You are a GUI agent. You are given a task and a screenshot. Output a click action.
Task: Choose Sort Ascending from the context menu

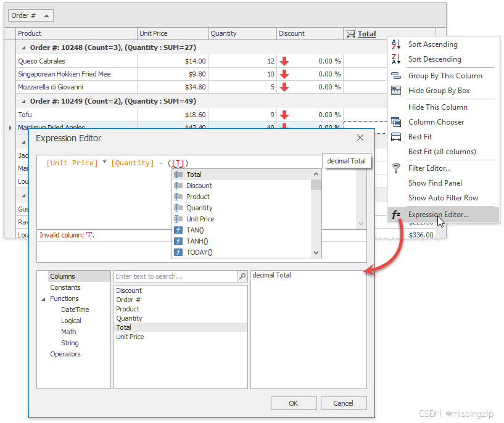(x=432, y=44)
